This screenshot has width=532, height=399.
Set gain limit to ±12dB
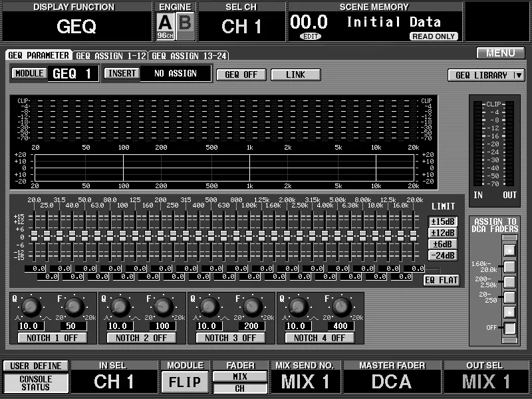tap(443, 233)
